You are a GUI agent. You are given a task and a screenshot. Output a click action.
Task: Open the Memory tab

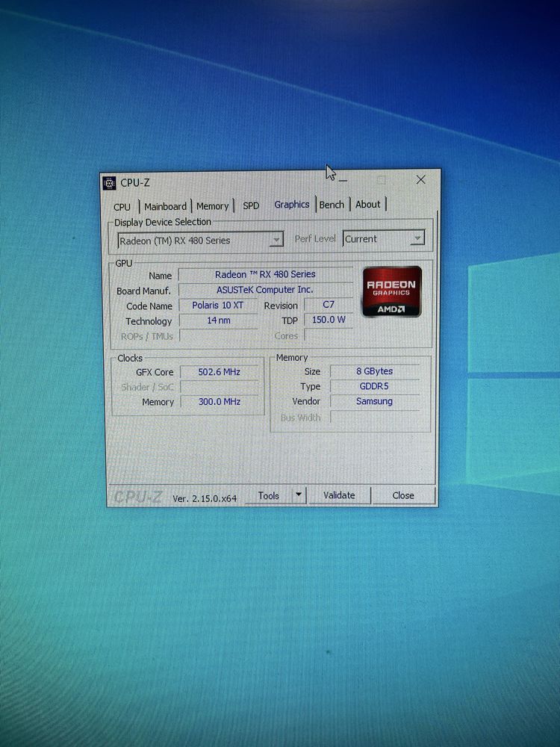coord(212,206)
